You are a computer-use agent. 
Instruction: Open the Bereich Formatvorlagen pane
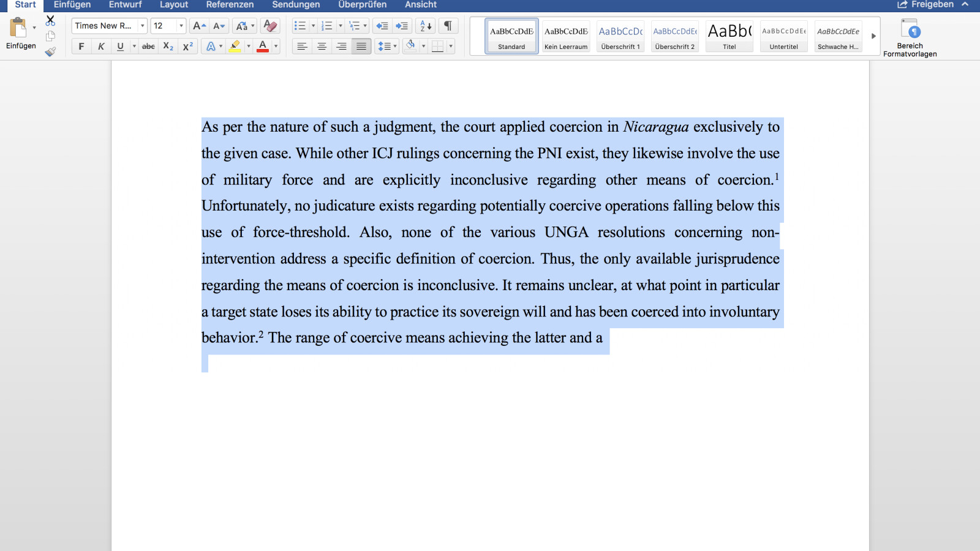point(910,37)
